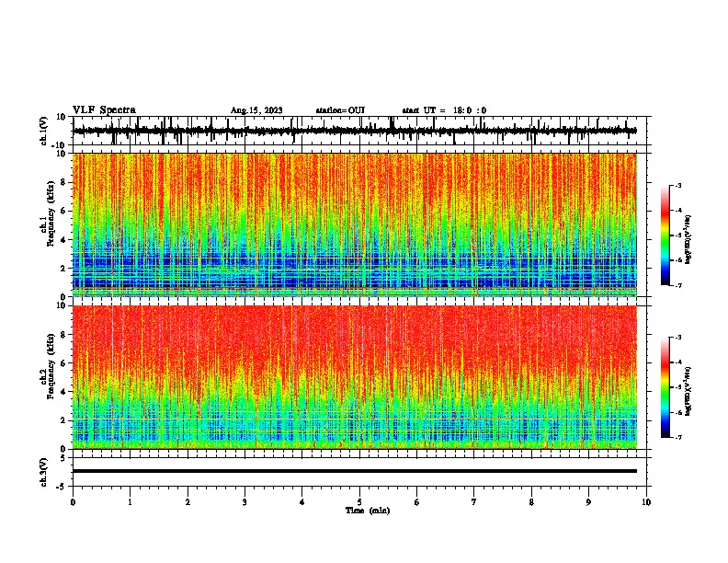Viewport: 728px width, 563px height.
Task: Click the "ch.3(V)" axis label
Action: click(44, 472)
